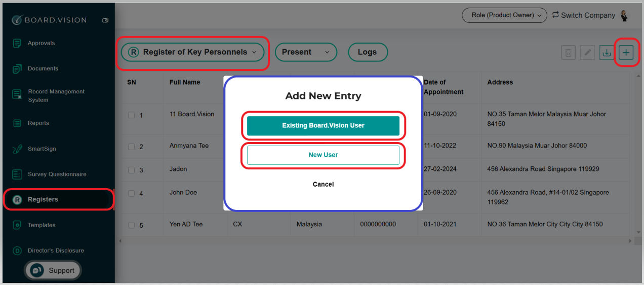Click the Date of Appointment column header
The image size is (644, 285).
444,87
